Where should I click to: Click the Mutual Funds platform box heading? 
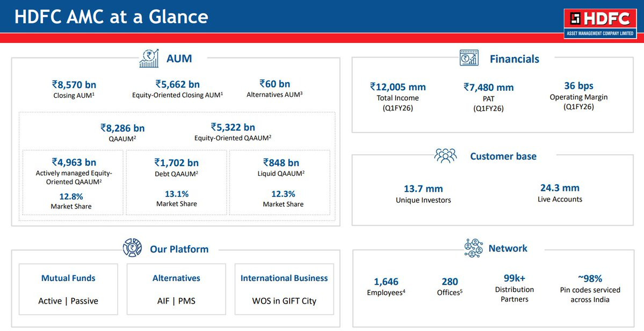coord(68,278)
